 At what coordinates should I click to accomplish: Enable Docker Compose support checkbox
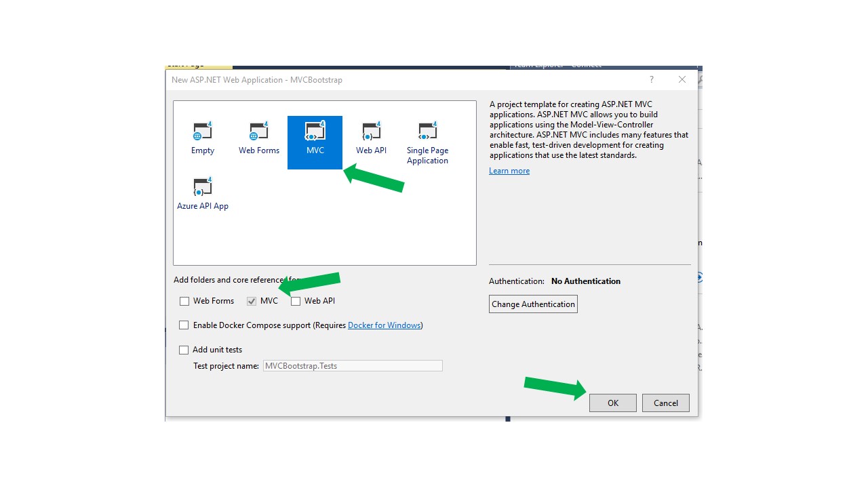(x=184, y=325)
